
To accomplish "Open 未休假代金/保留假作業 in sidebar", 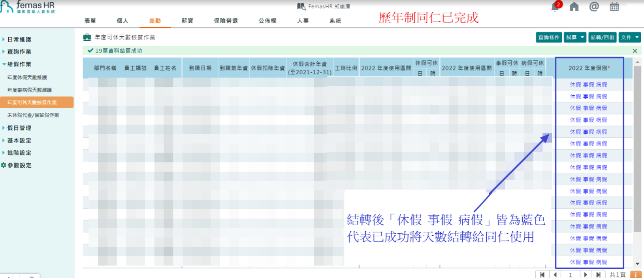I will [33, 115].
